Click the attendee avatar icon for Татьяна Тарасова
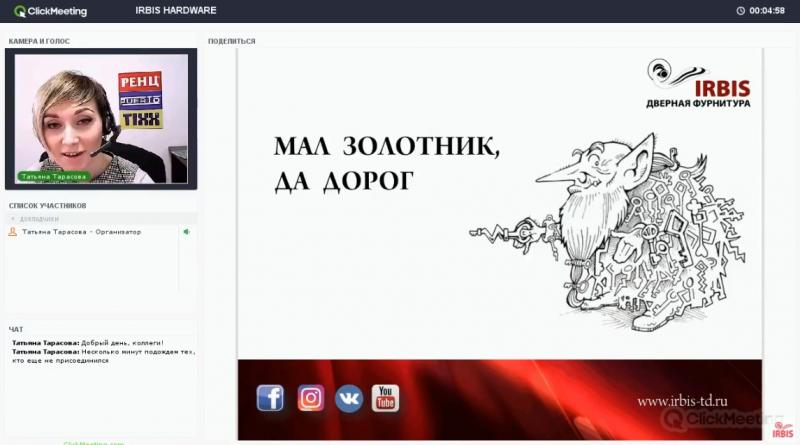The height and width of the screenshot is (445, 800). click(x=13, y=232)
